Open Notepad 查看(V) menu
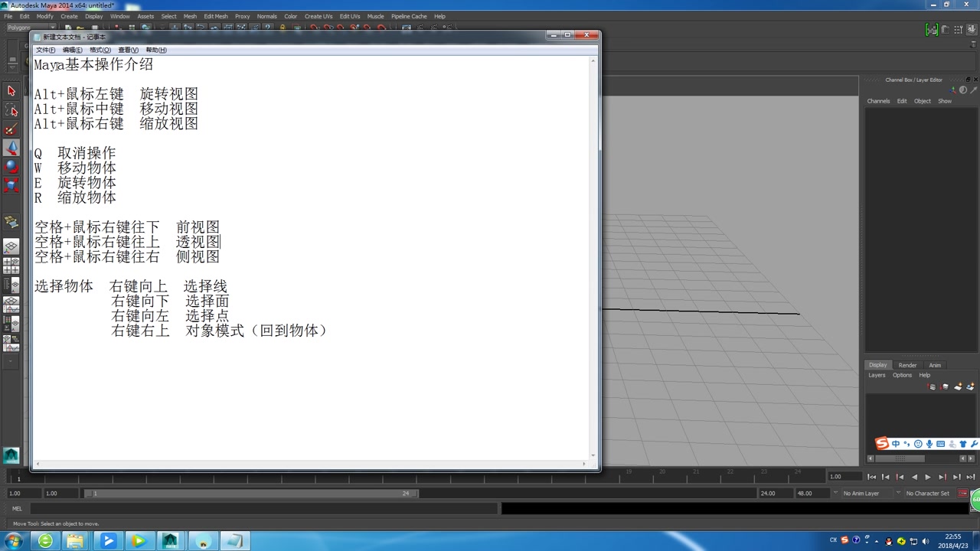Viewport: 980px width, 551px height. 129,50
